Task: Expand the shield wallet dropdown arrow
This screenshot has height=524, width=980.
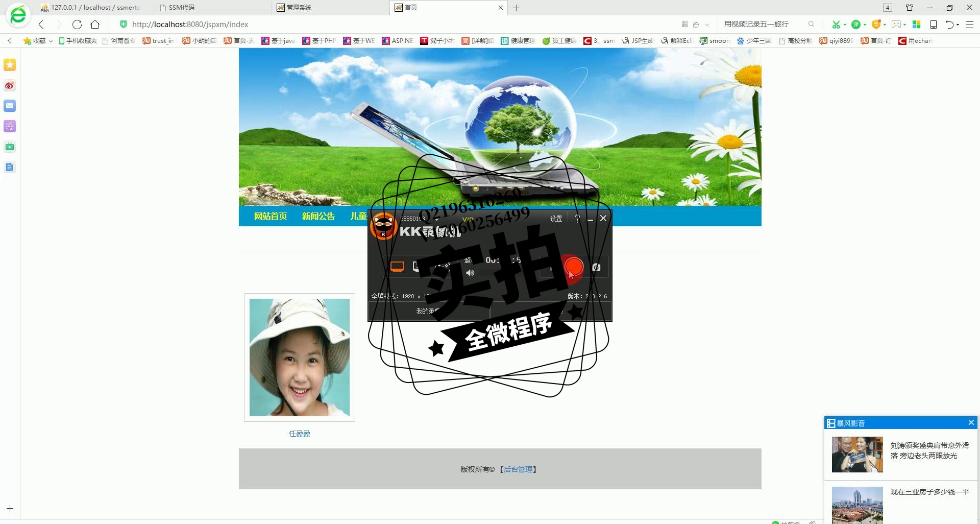Action: pyautogui.click(x=885, y=25)
